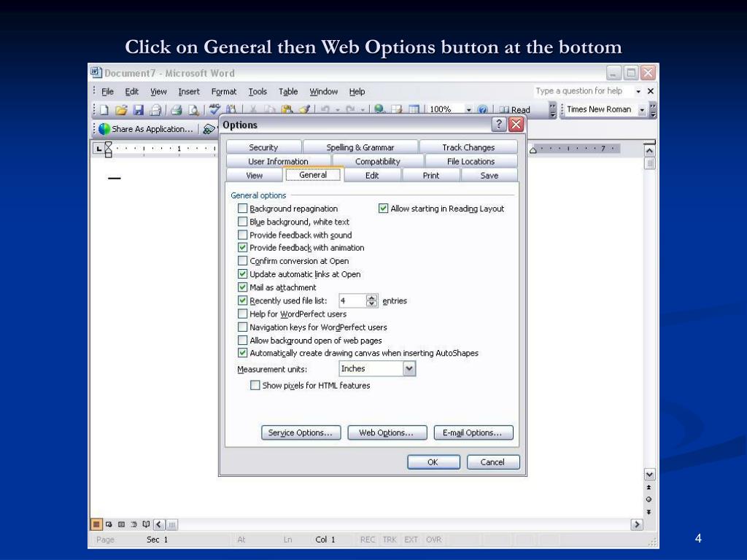The width and height of the screenshot is (747, 560).
Task: Enable Background repagination checkbox
Action: point(242,209)
